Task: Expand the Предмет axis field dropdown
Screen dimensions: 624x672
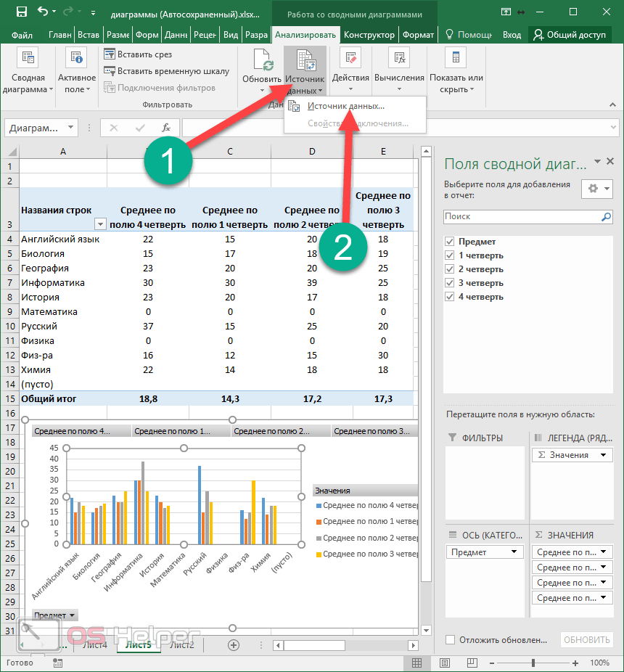Action: (x=514, y=552)
